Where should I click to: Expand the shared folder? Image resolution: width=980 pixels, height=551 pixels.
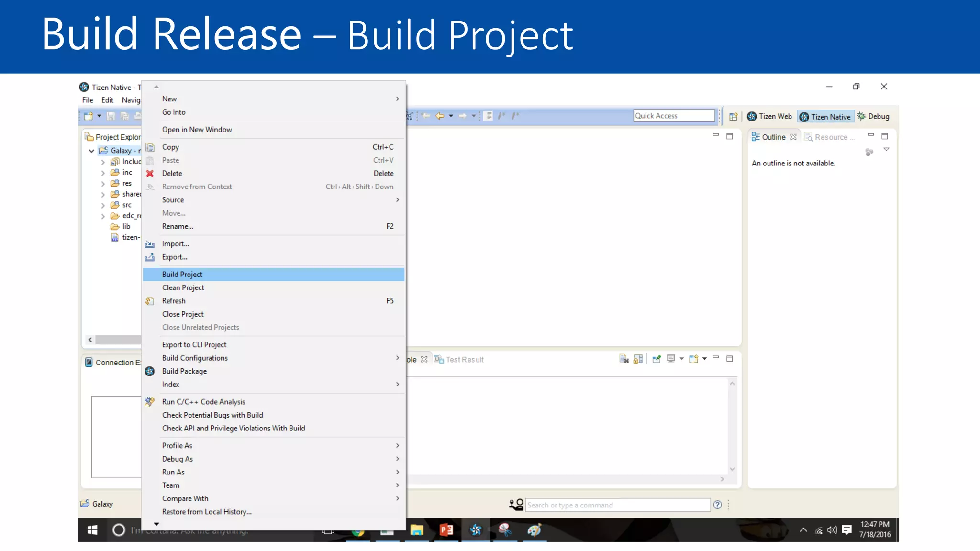point(103,194)
